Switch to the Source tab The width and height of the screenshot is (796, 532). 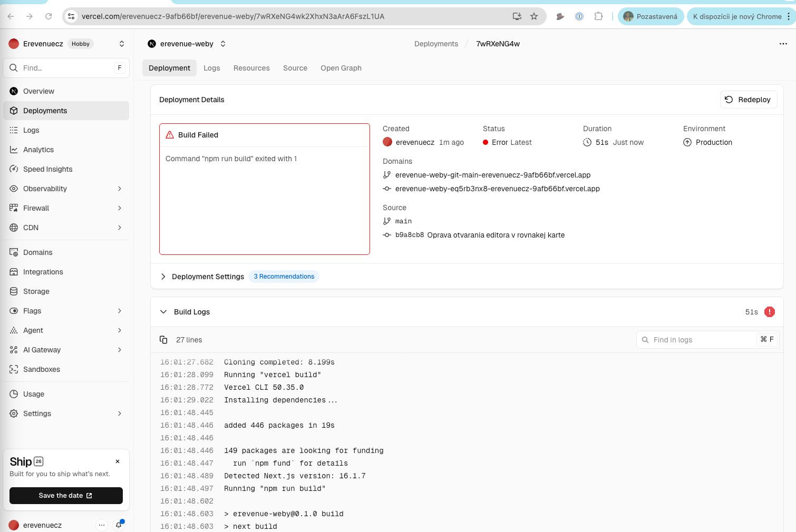click(295, 68)
